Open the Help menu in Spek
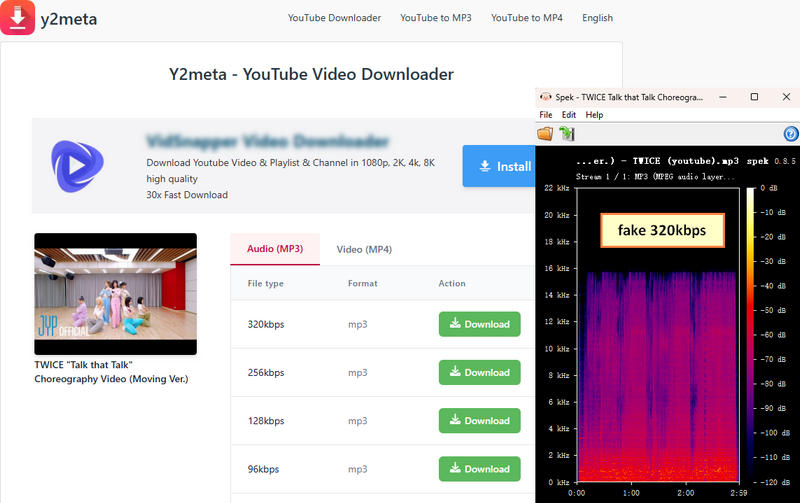Screen dimensions: 800x503 (594, 115)
